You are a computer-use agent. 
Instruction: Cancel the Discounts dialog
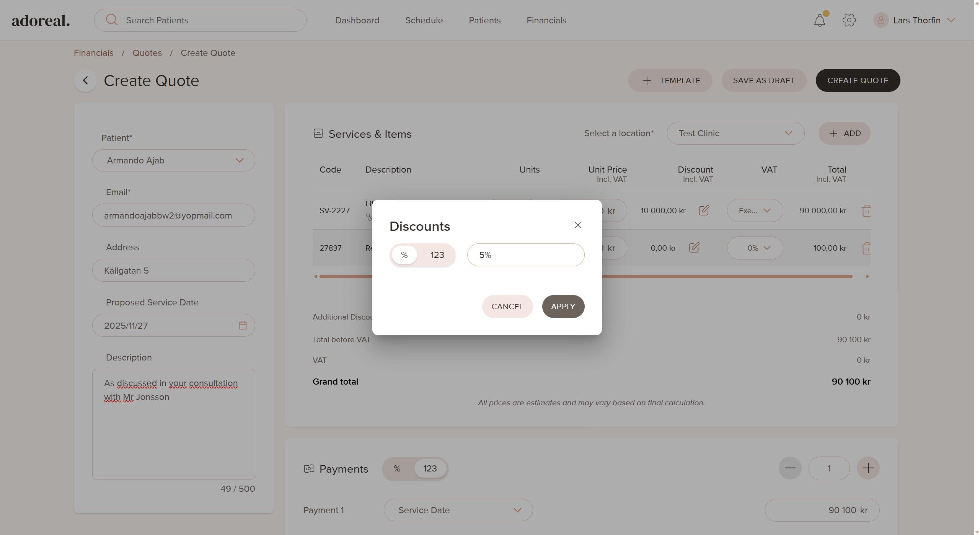coord(507,307)
